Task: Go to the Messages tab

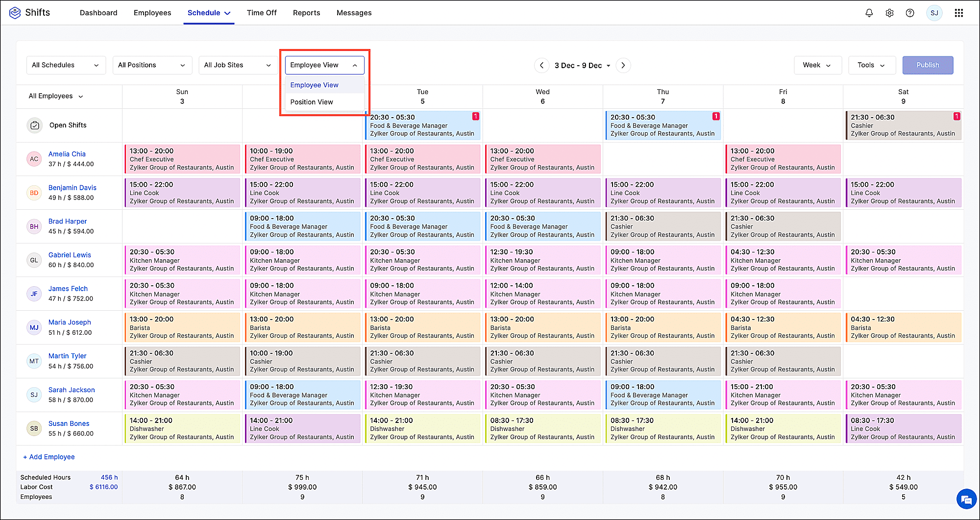Action: pos(354,13)
